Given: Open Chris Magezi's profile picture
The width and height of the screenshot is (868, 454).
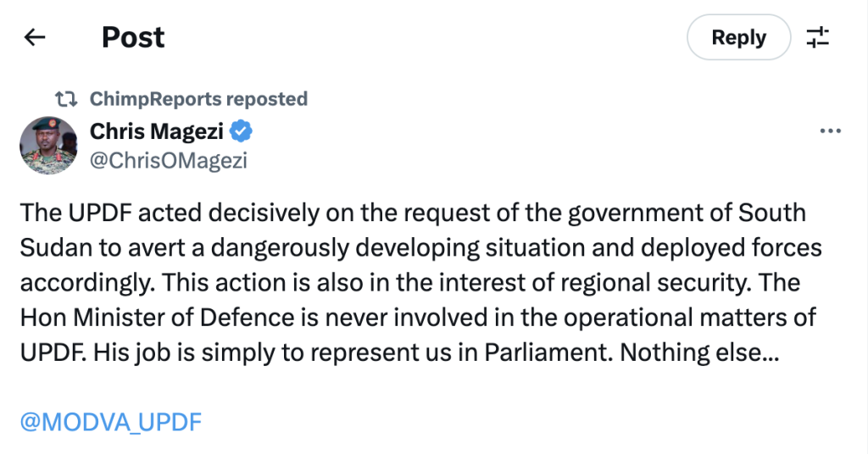Looking at the screenshot, I should pos(49,145).
